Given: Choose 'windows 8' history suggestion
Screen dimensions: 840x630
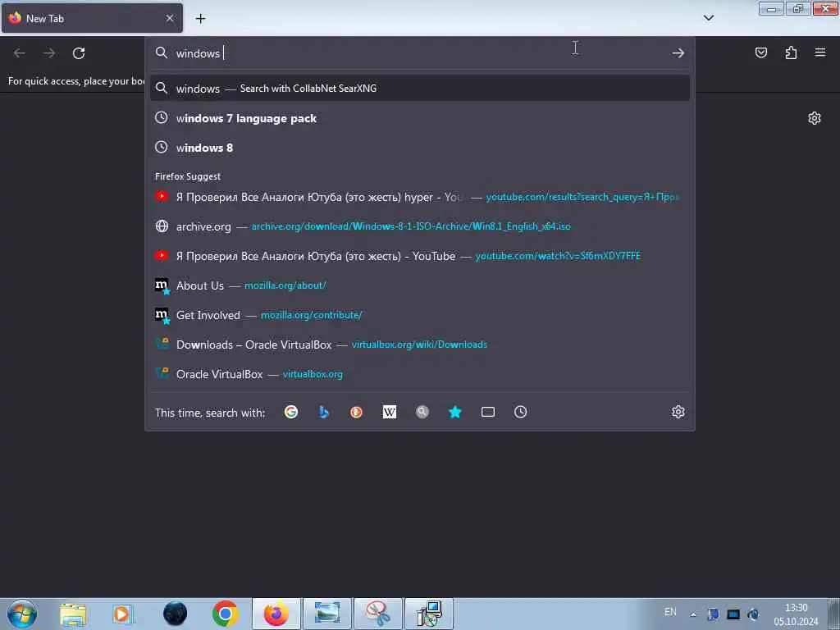Looking at the screenshot, I should [420, 148].
